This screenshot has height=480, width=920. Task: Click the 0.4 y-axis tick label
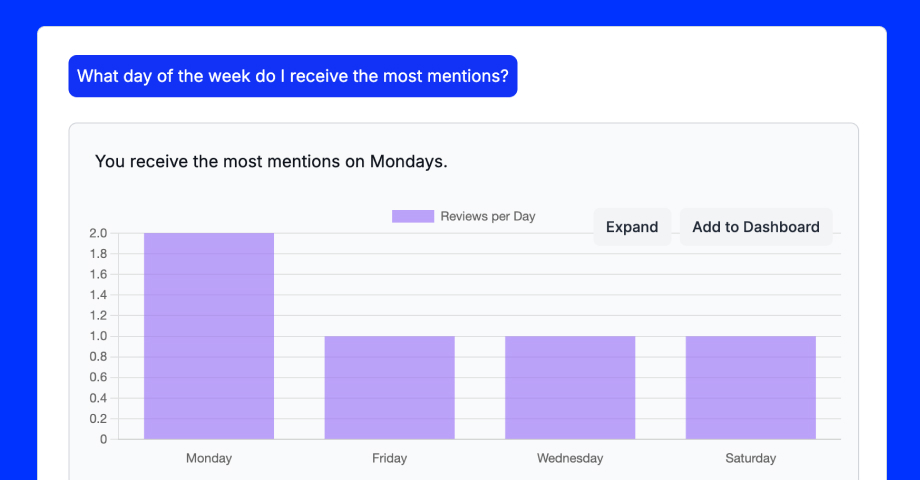click(97, 398)
